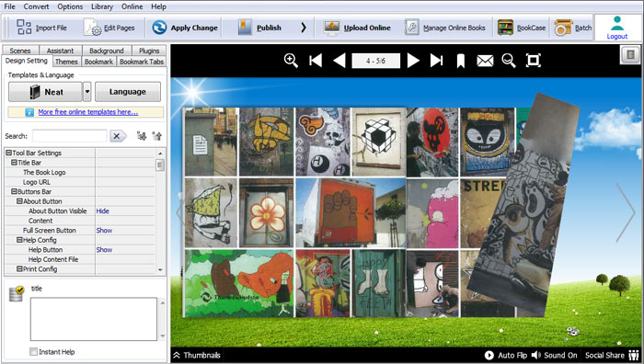644x364 pixels.
Task: Open the Online menu
Action: (x=132, y=6)
